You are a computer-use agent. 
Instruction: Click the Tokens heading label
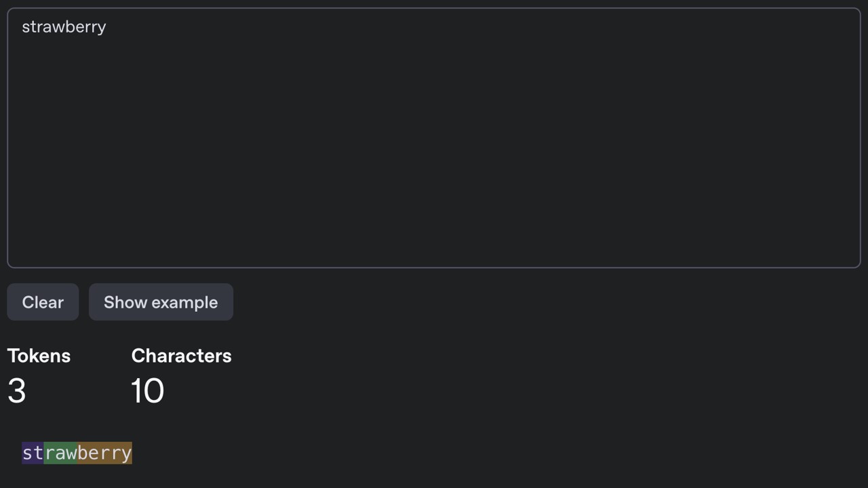(x=39, y=356)
